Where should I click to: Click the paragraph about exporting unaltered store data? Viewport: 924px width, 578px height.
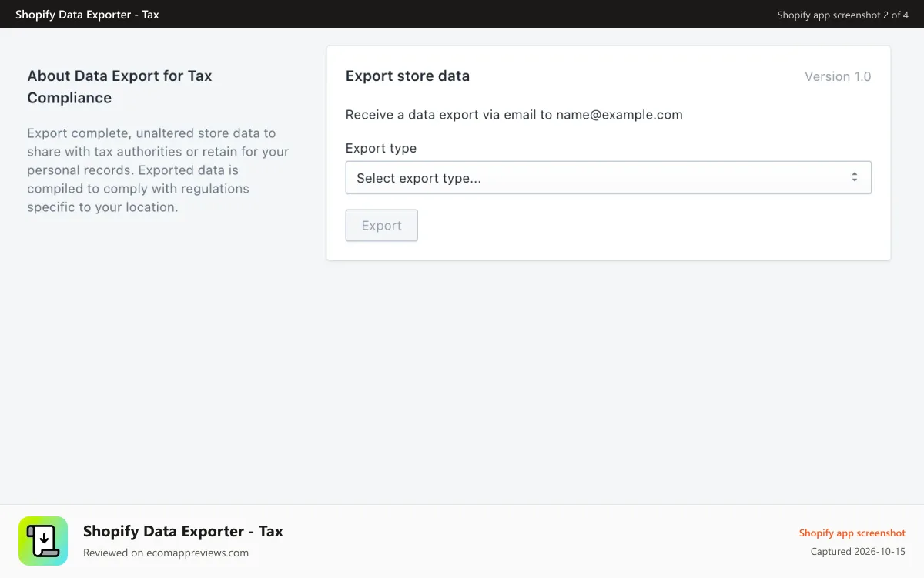158,170
